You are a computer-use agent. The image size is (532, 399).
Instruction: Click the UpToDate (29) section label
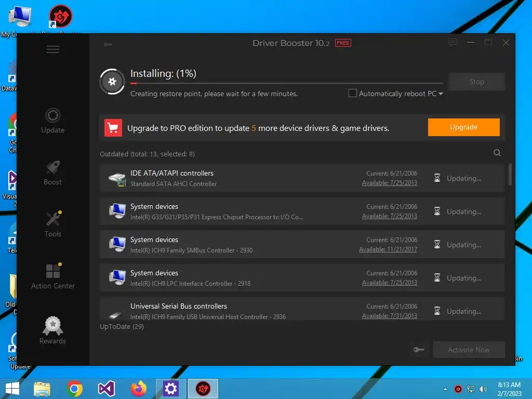[122, 326]
